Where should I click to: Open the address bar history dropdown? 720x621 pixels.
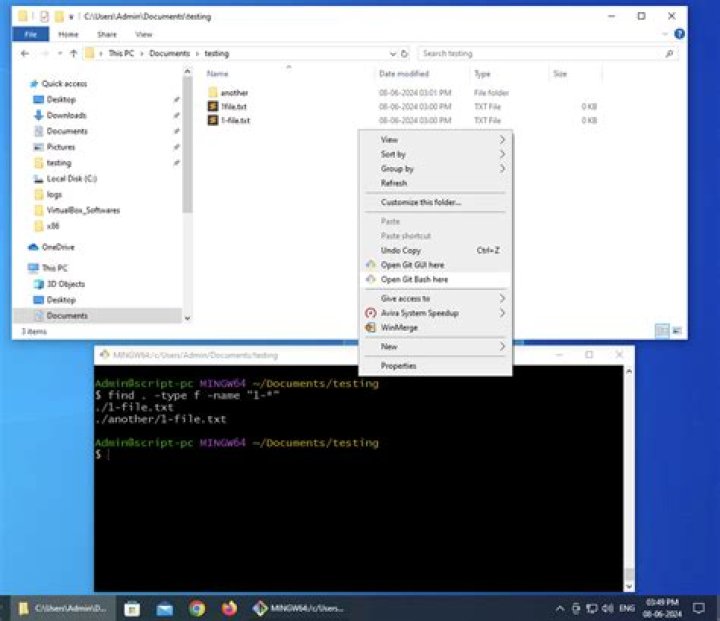393,54
